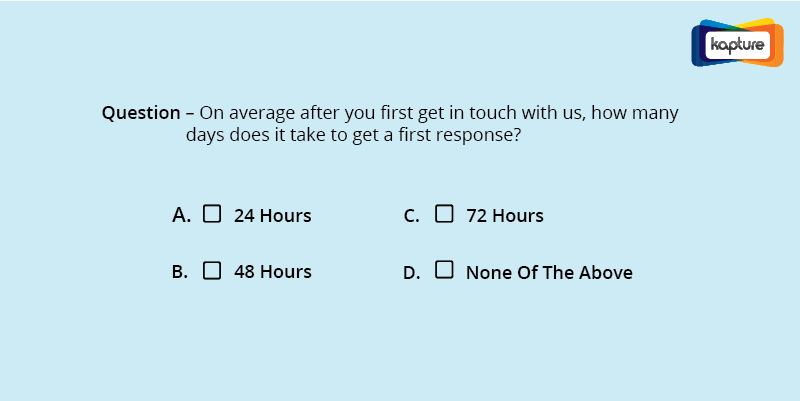Click the question line starting "days does"

(353, 135)
